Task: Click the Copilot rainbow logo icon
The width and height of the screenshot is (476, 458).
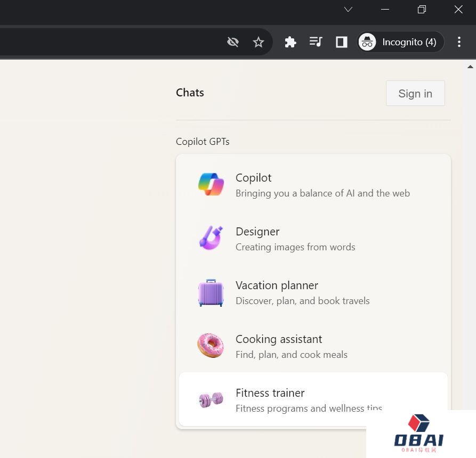Action: coord(211,184)
